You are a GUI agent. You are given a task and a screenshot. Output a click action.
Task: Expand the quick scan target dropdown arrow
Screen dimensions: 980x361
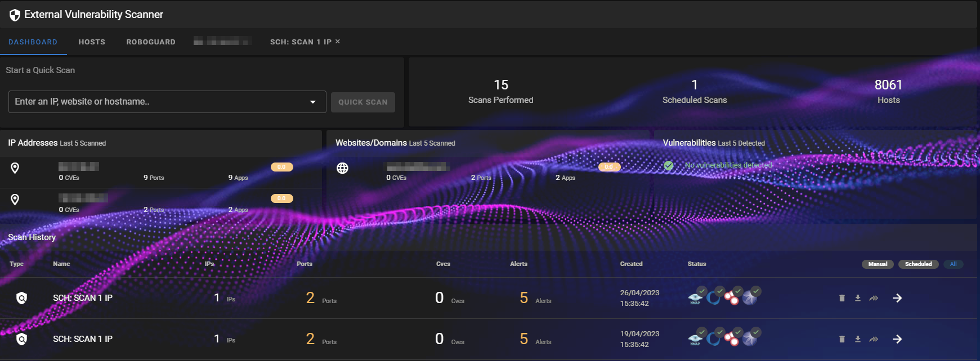[312, 102]
